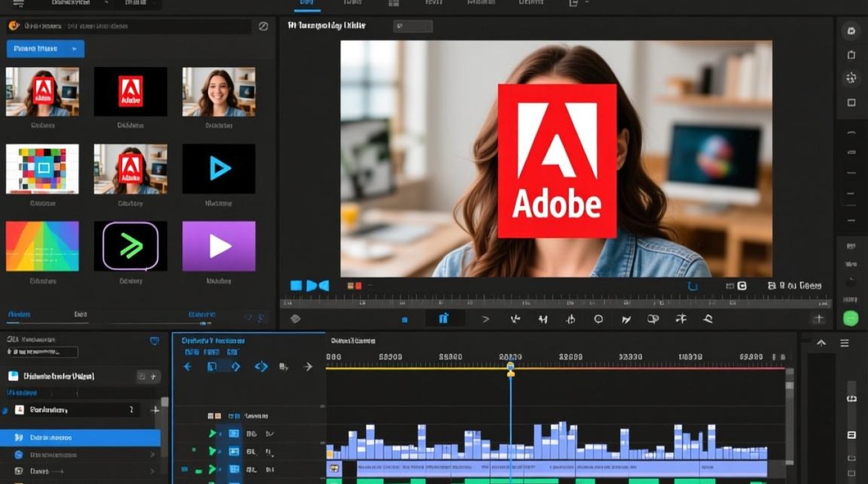
Task: Click the blue shield icon above the track list
Action: [x=154, y=341]
